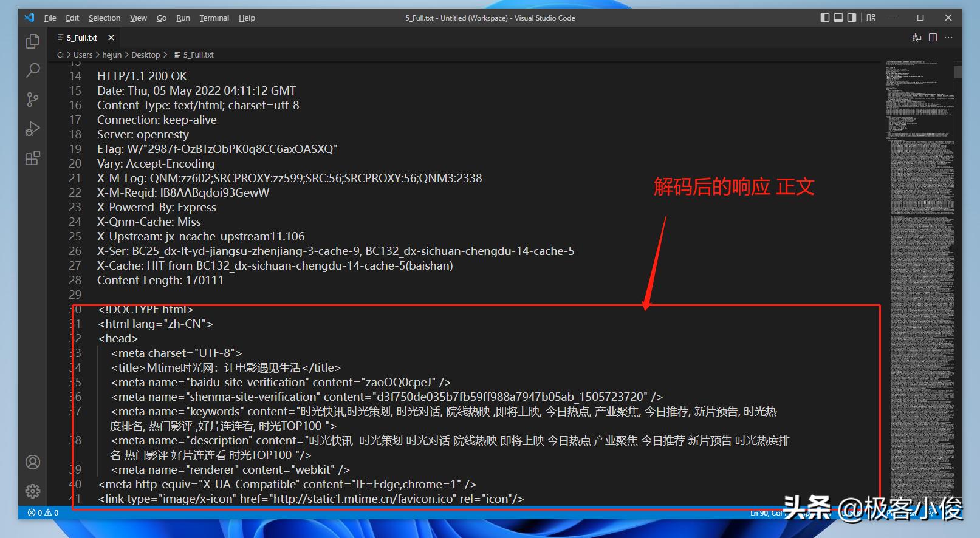Click the "Server: openresty" line
980x538 pixels.
click(x=143, y=134)
